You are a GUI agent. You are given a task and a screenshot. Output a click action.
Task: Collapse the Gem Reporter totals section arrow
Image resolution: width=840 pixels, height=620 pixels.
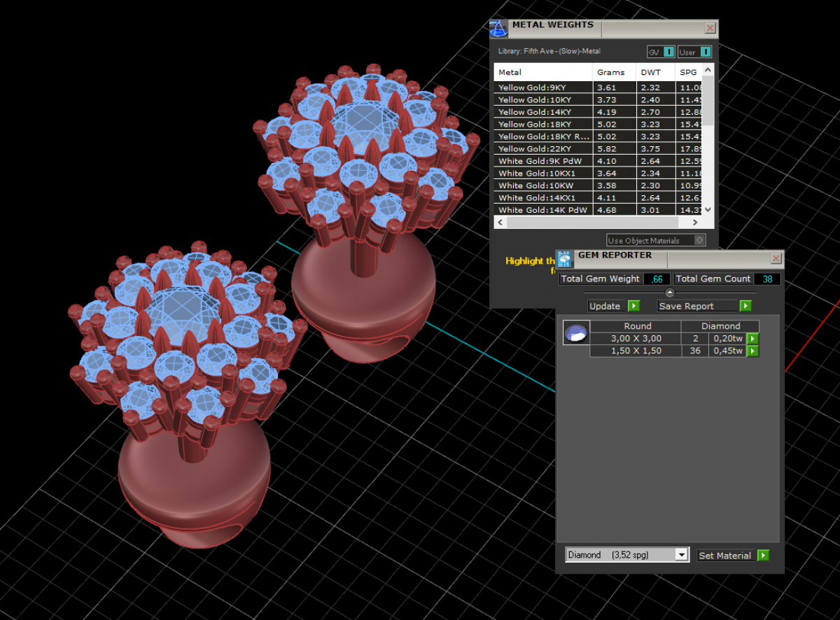point(669,293)
